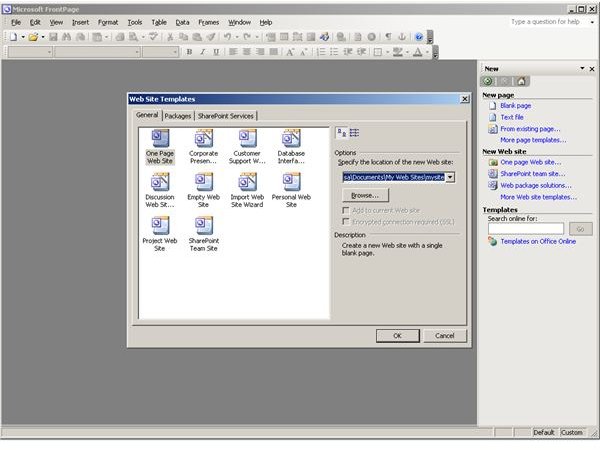Click the New page toolbar icon
Image resolution: width=600 pixels, height=450 pixels.
tap(13, 37)
